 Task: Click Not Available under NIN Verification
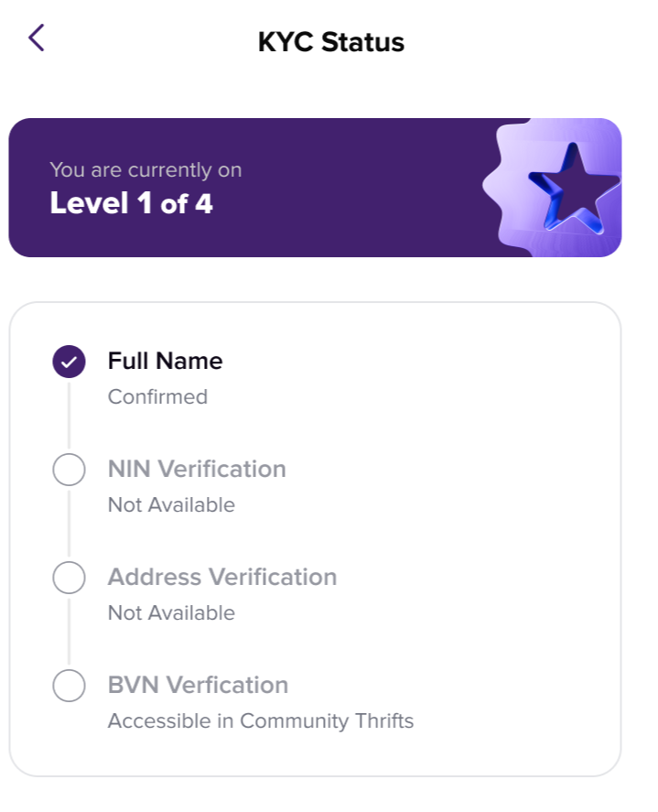(x=171, y=505)
